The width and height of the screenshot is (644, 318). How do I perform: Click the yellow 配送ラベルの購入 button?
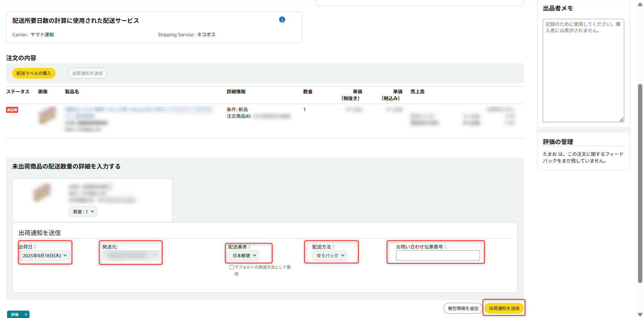pos(34,73)
